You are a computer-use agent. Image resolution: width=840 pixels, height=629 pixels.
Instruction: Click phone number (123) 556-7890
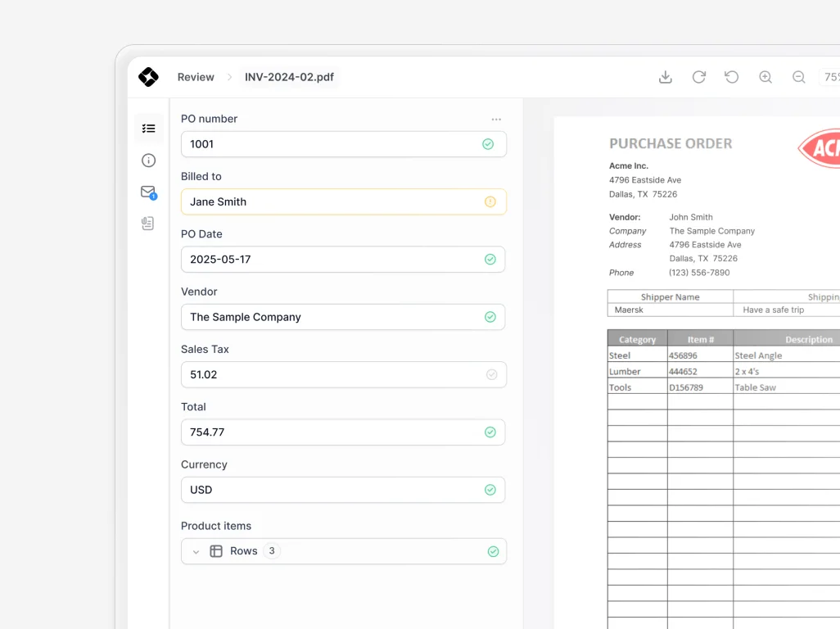point(699,273)
